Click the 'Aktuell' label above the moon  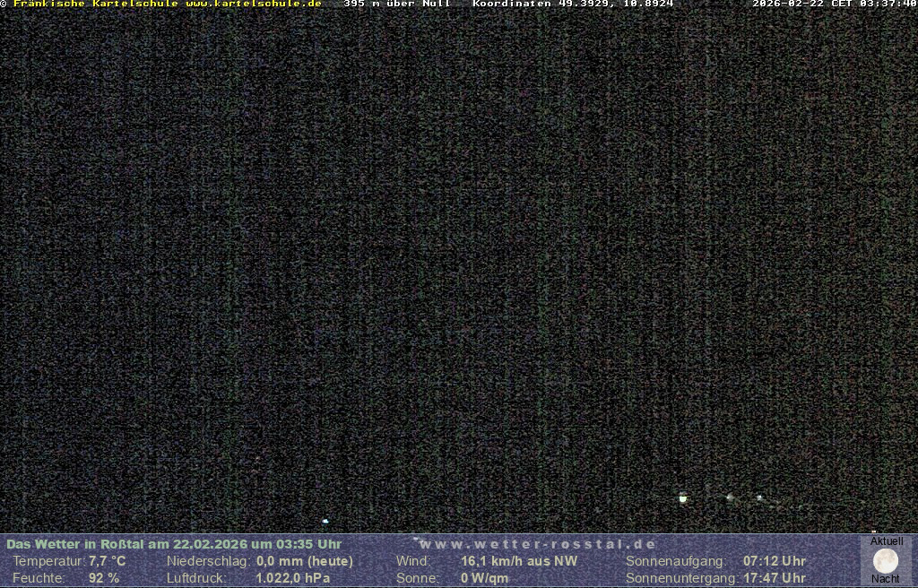(887, 541)
